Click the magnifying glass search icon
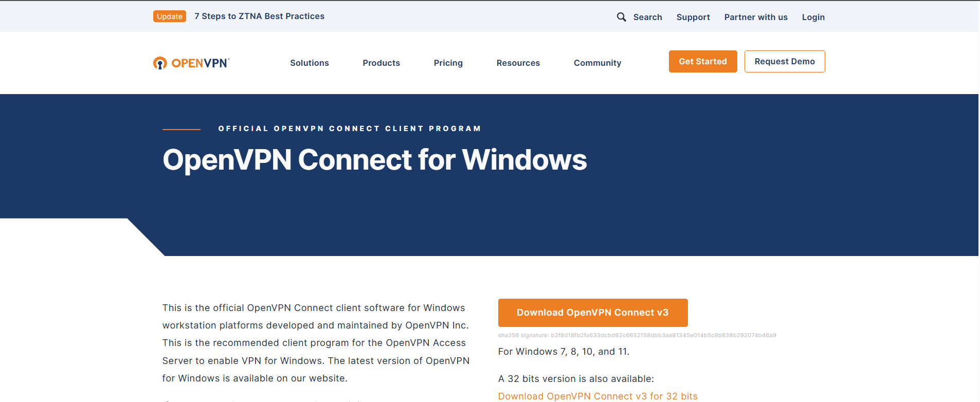The height and width of the screenshot is (402, 980). 621,17
